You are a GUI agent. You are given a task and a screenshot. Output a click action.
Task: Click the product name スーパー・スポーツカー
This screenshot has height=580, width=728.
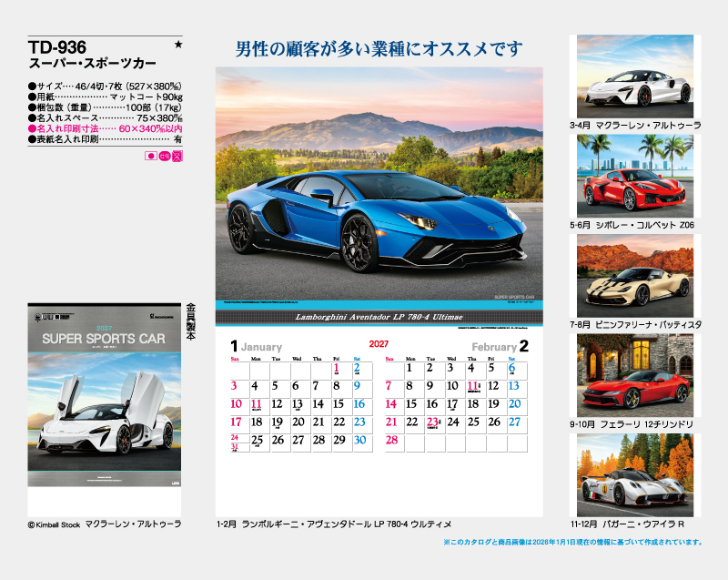tap(93, 63)
